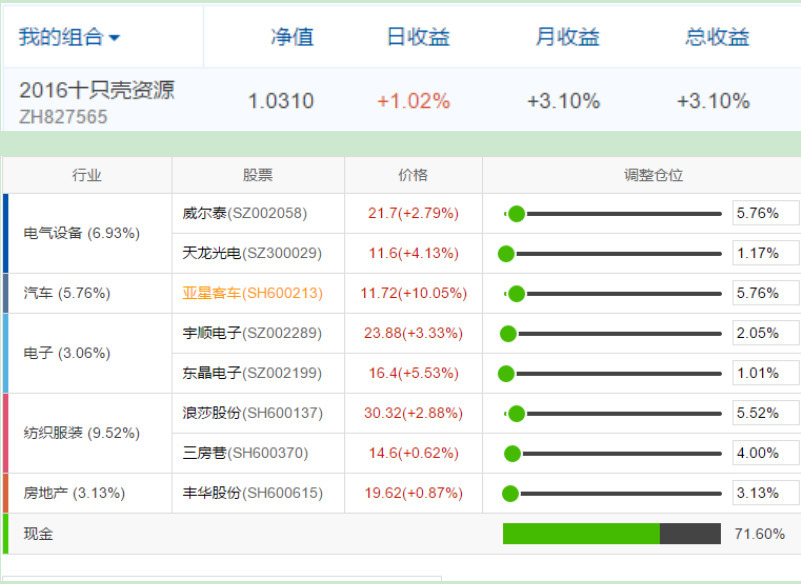Edit the 3.13% field for 丰华股份

(x=765, y=493)
